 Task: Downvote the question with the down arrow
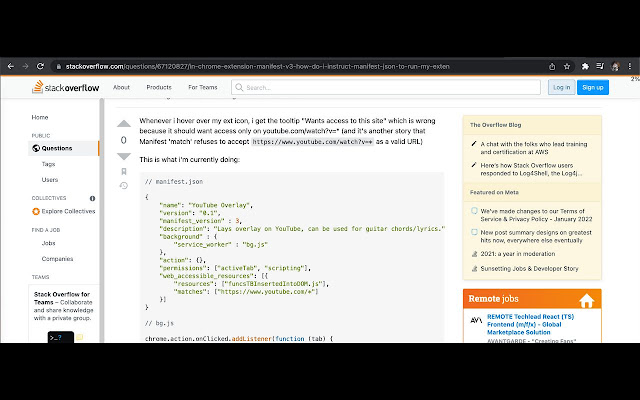tap(124, 156)
